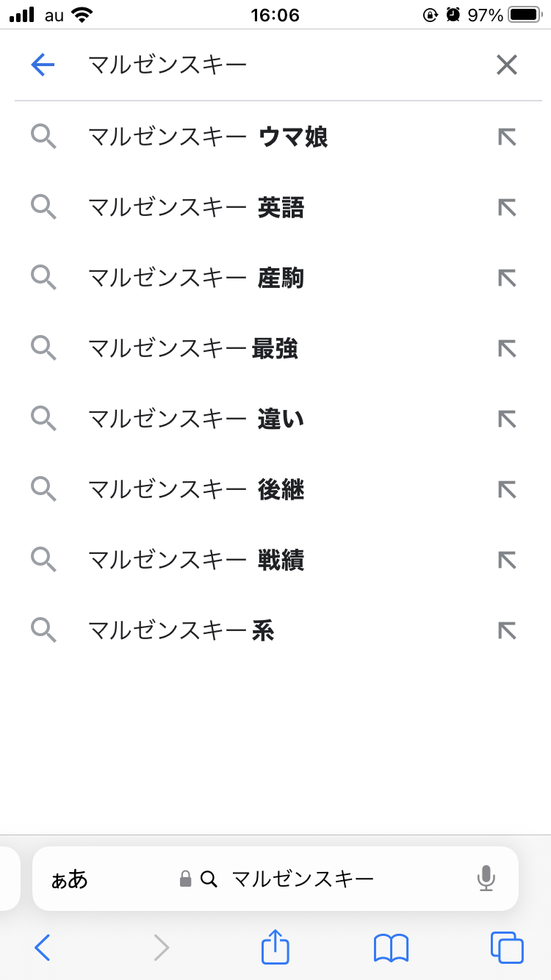
Task: Select 'マルゼンスキー 違い' search suggestion
Action: click(196, 419)
